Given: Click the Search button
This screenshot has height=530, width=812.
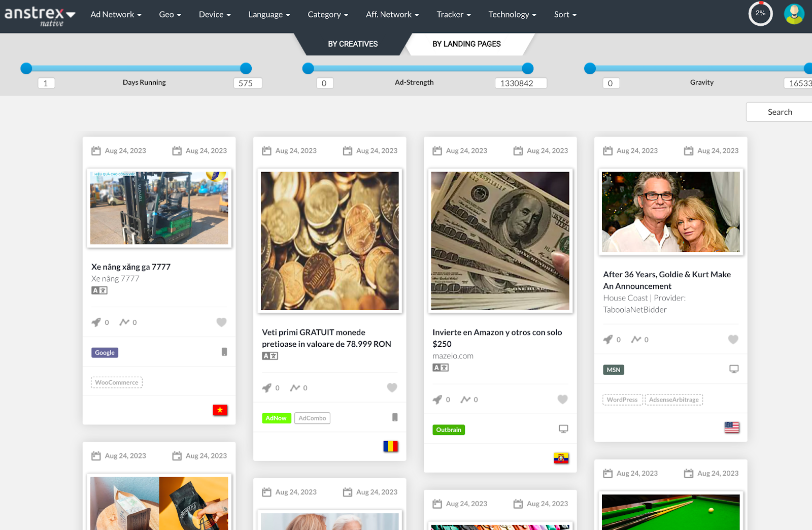Looking at the screenshot, I should click(779, 112).
